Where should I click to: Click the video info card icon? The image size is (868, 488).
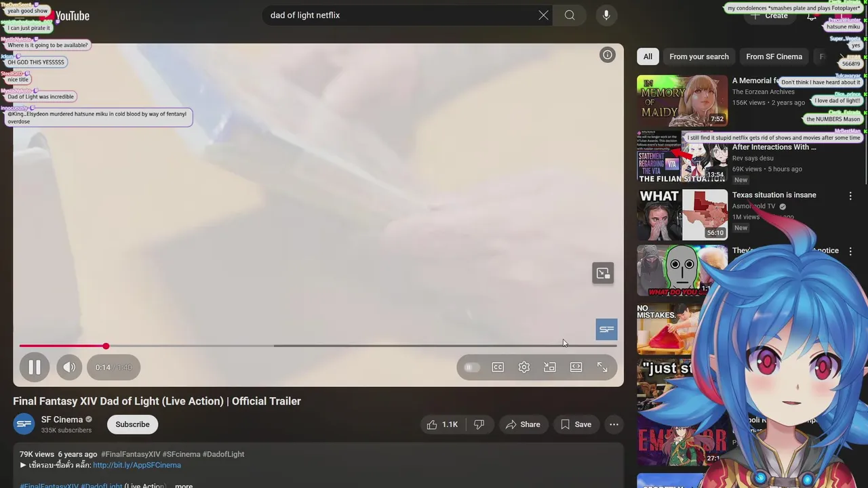608,56
